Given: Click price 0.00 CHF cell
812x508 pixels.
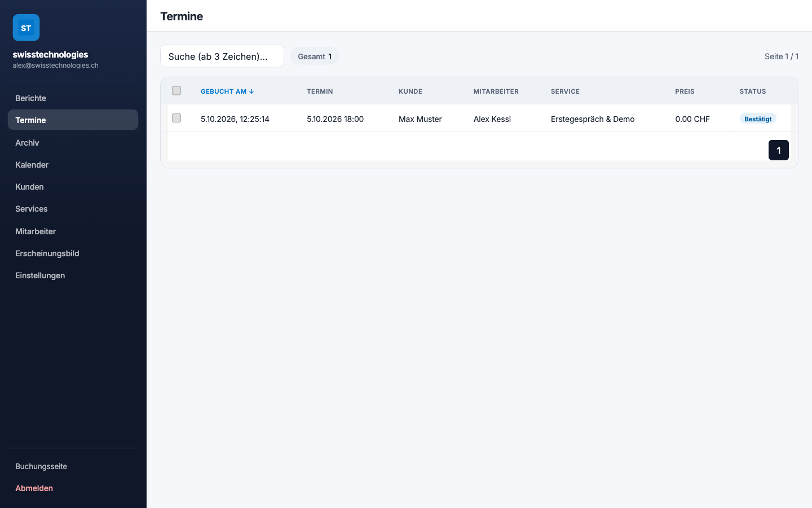Looking at the screenshot, I should tap(692, 119).
